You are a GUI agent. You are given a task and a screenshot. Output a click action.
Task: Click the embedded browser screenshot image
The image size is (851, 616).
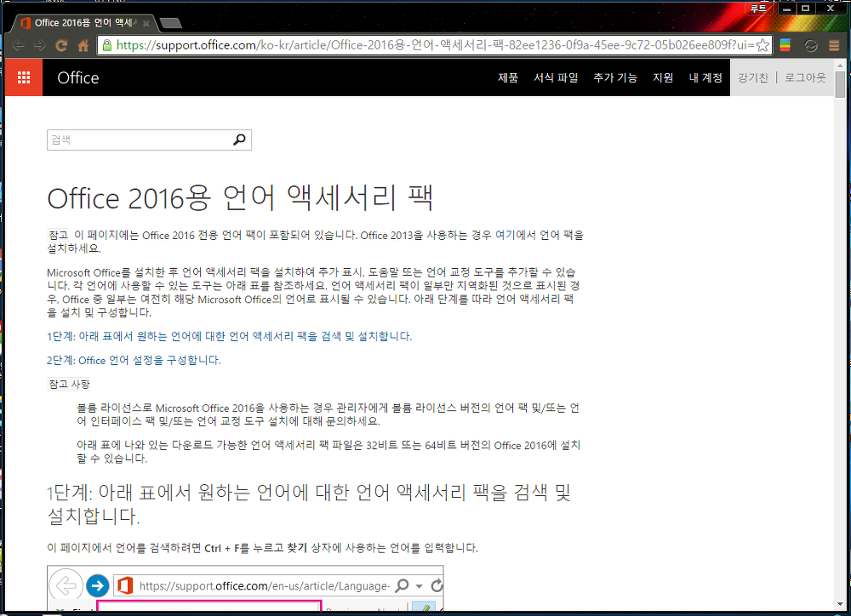245,588
